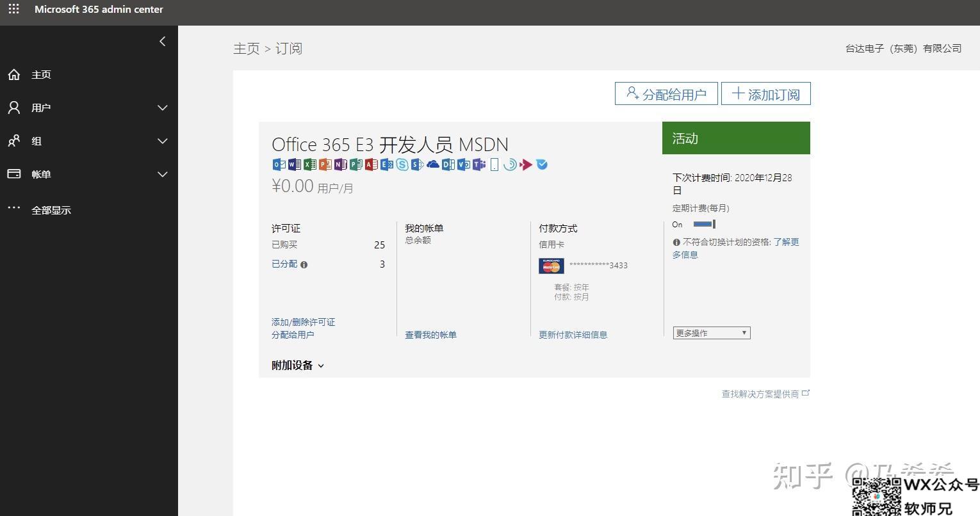Click the OneDrive cloud icon
The width and height of the screenshot is (980, 516).
click(x=433, y=165)
